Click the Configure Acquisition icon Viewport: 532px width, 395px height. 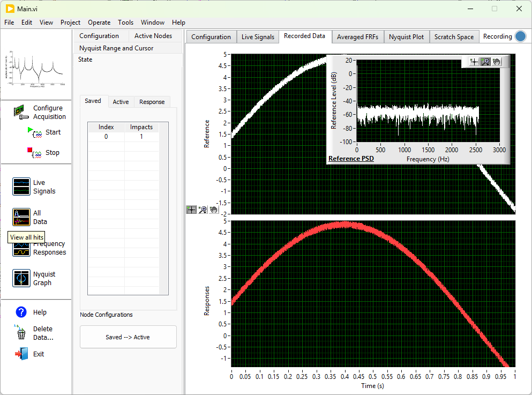pos(21,113)
